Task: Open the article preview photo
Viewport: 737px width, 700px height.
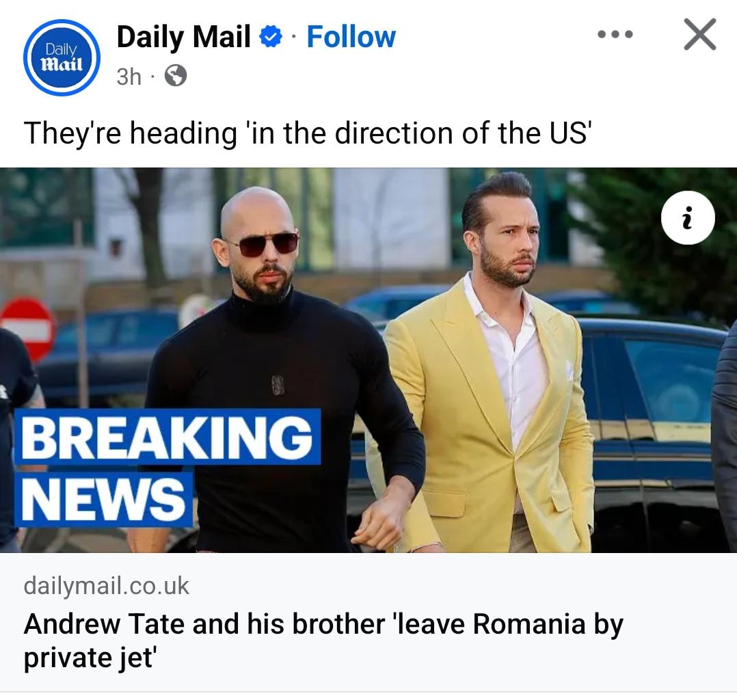Action: (x=368, y=360)
